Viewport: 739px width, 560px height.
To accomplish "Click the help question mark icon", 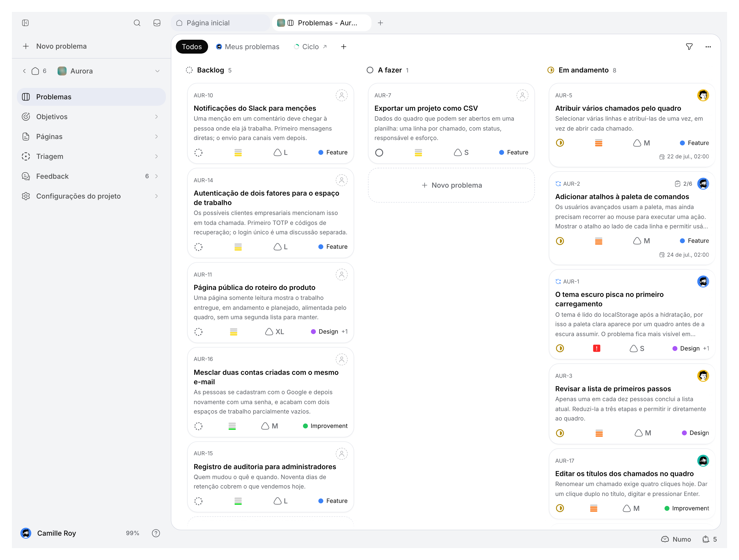I will pos(156,533).
